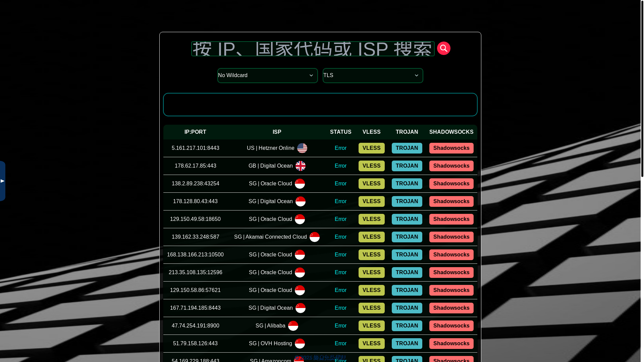Click the UK flag for GB Digital Ocean
644x362 pixels.
(300, 166)
